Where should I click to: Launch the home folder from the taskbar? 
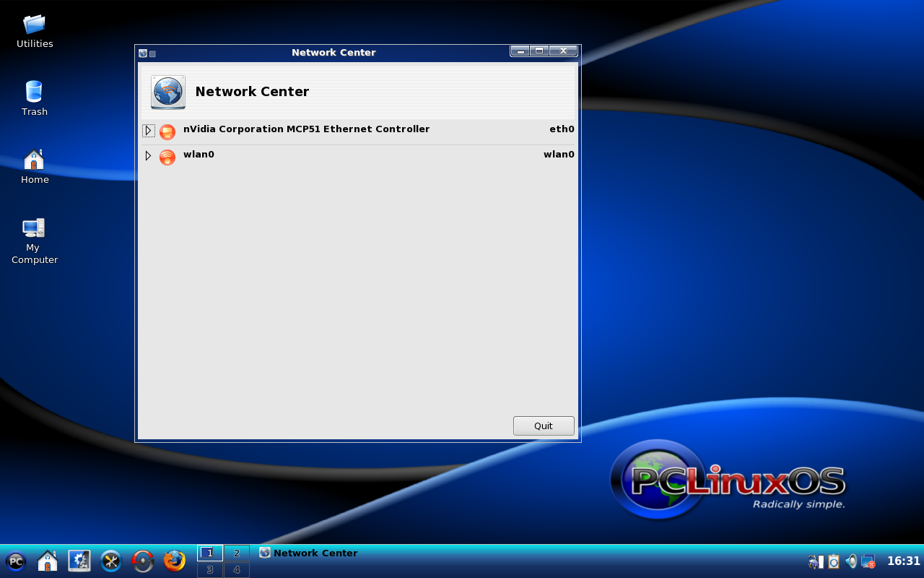pos(48,561)
